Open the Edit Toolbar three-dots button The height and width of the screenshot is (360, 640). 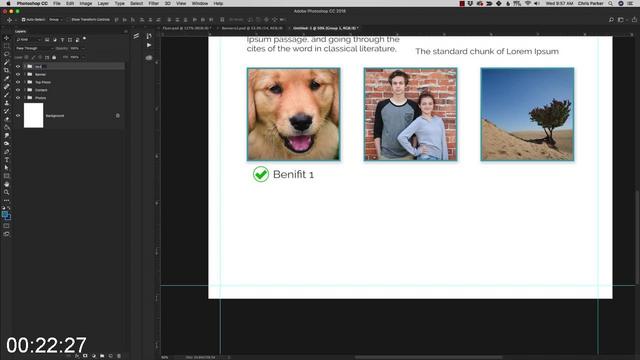6,200
